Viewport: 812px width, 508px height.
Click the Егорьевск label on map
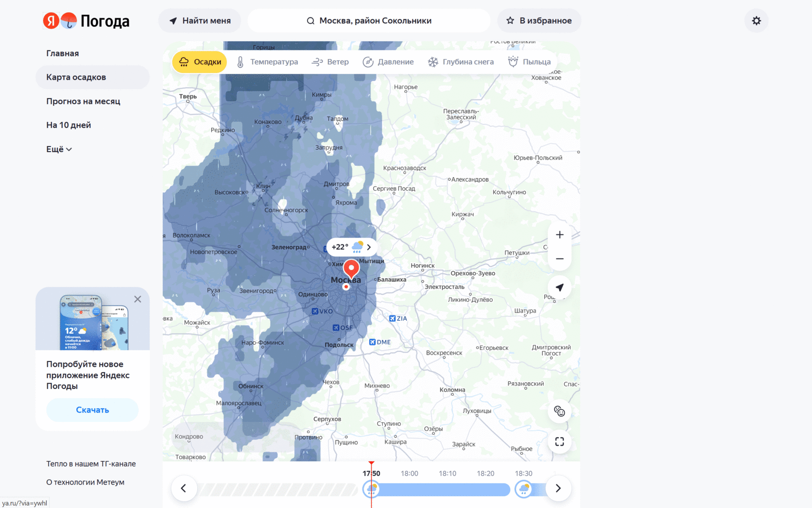(494, 348)
